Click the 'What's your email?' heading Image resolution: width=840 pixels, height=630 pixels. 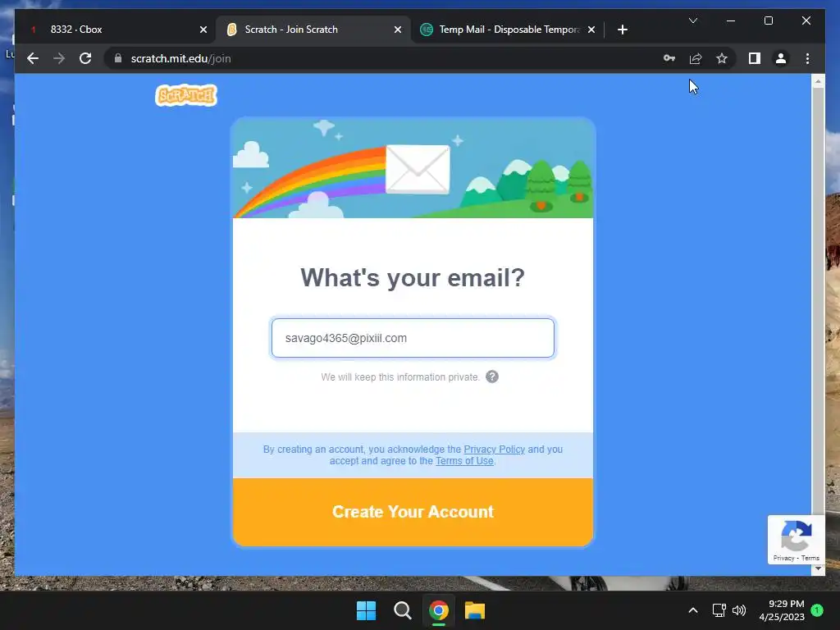click(x=413, y=277)
